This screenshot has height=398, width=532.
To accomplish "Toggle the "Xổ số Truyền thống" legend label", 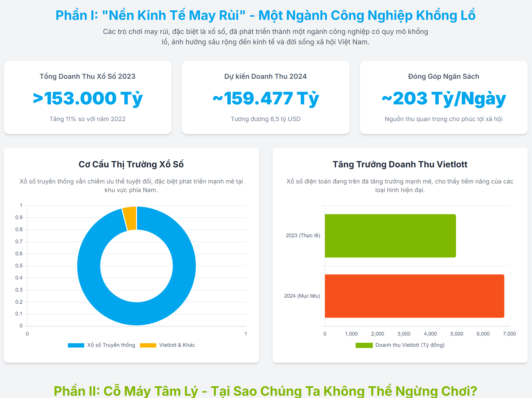I will pos(111,345).
